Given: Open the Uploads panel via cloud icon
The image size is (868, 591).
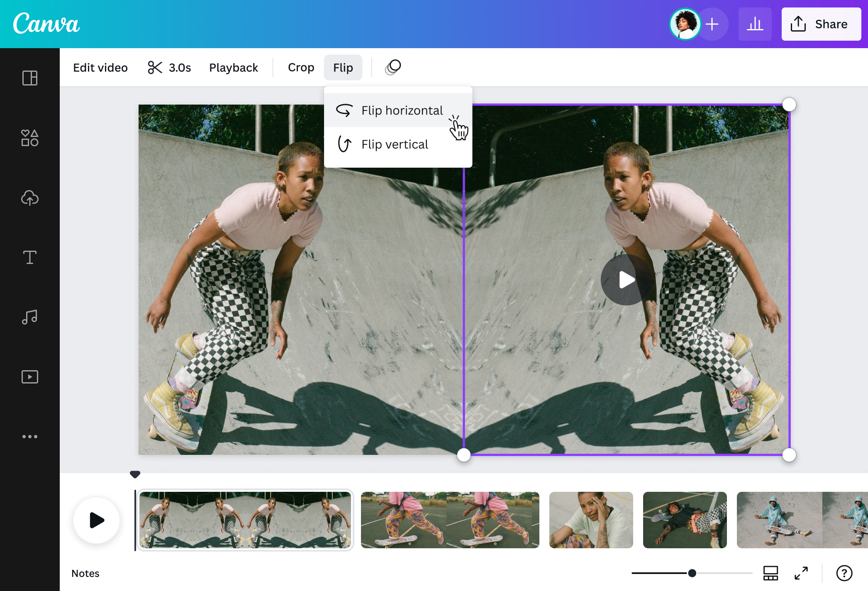Looking at the screenshot, I should pos(29,198).
